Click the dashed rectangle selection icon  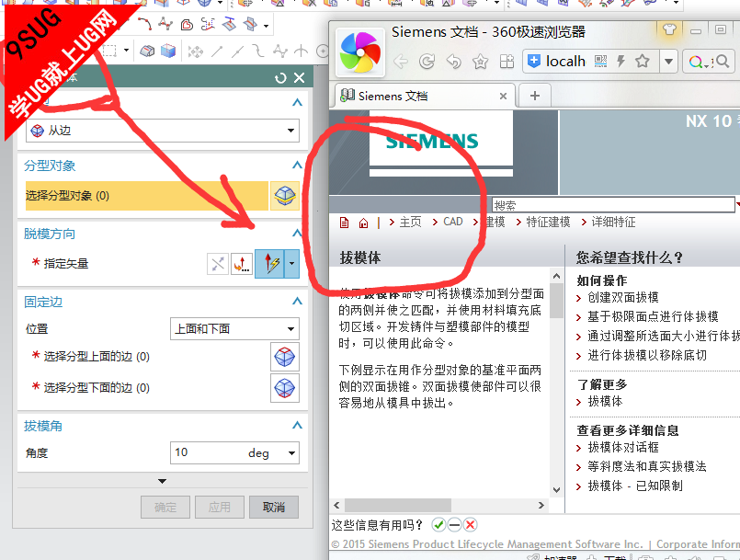pos(109,51)
